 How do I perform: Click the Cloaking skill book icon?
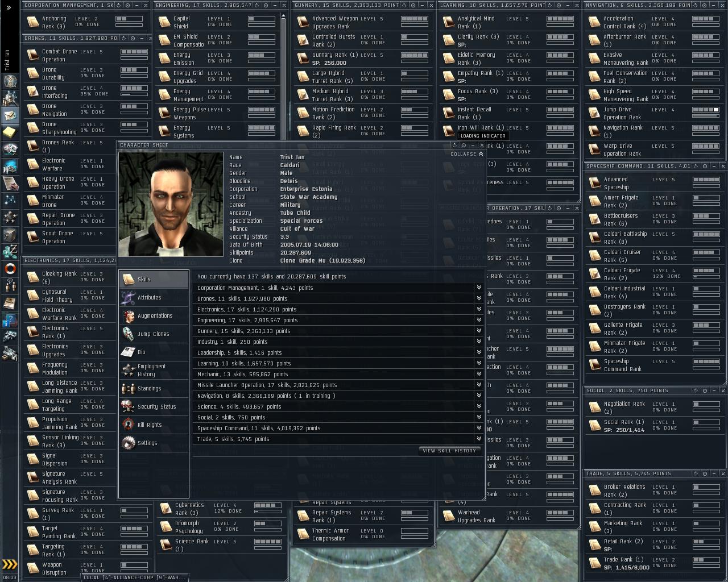pos(33,277)
